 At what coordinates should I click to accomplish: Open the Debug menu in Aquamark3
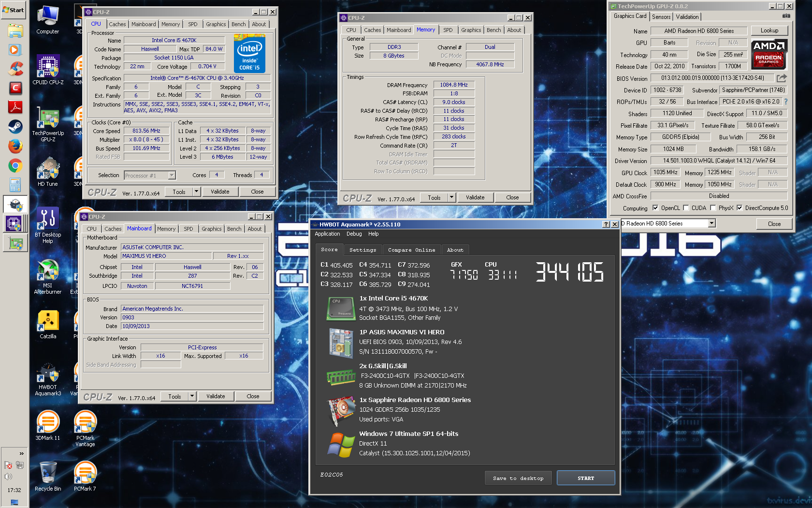coord(354,234)
